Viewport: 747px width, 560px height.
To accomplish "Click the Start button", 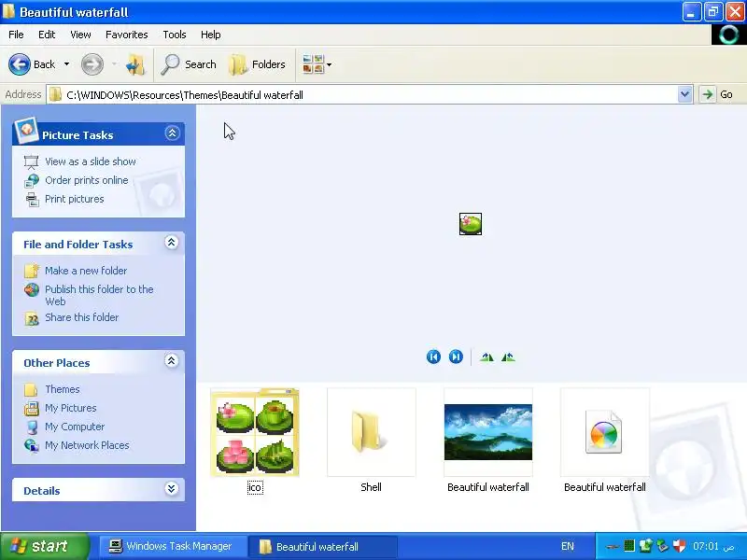I will pos(44,546).
